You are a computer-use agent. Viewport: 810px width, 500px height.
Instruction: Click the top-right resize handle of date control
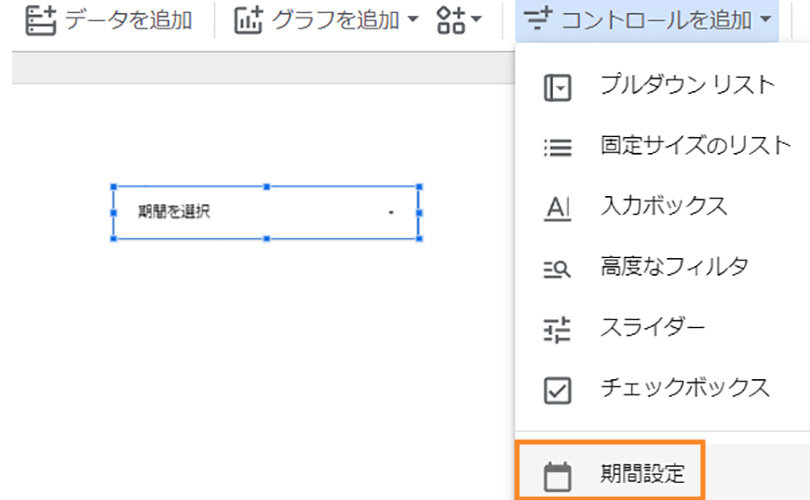pyautogui.click(x=418, y=186)
